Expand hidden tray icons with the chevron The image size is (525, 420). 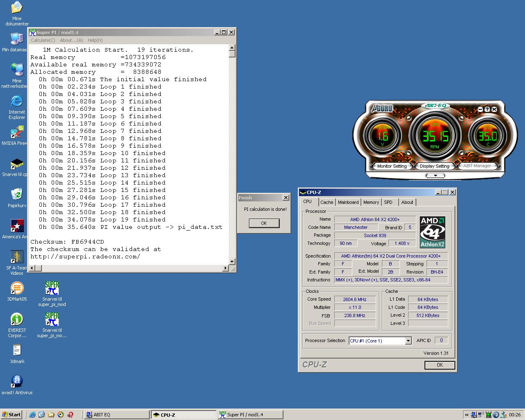pos(467,415)
